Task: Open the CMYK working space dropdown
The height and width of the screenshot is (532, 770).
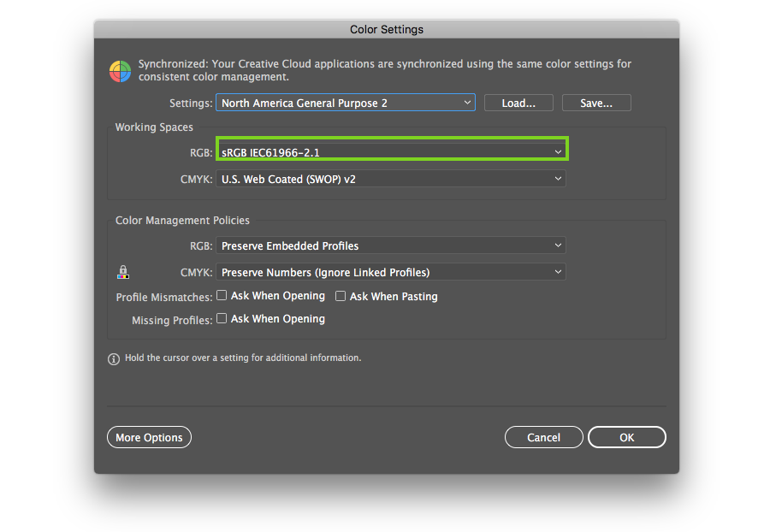Action: coord(391,179)
